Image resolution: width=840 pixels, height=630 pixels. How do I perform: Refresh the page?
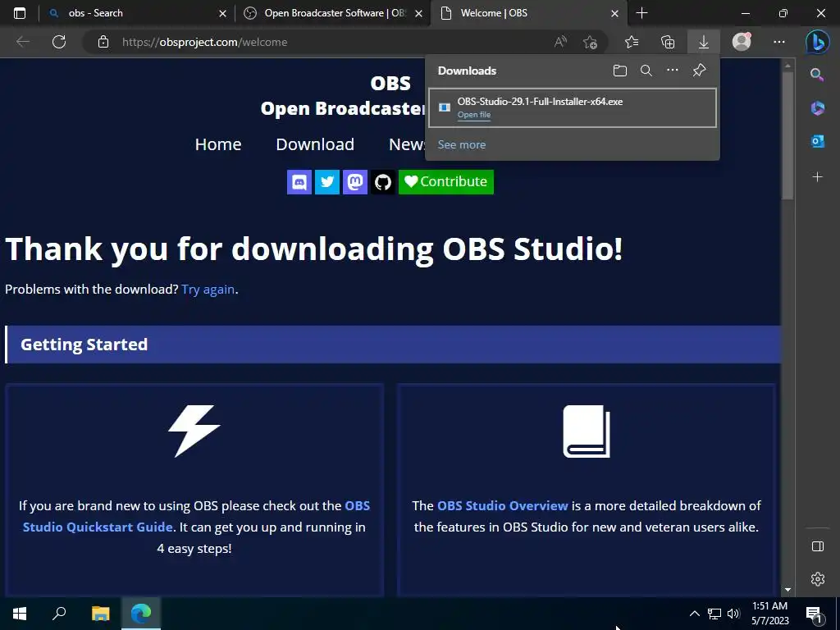click(x=59, y=42)
